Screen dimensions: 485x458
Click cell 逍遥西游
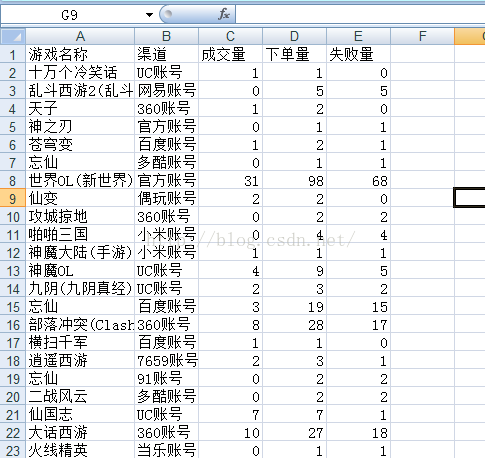(80, 360)
